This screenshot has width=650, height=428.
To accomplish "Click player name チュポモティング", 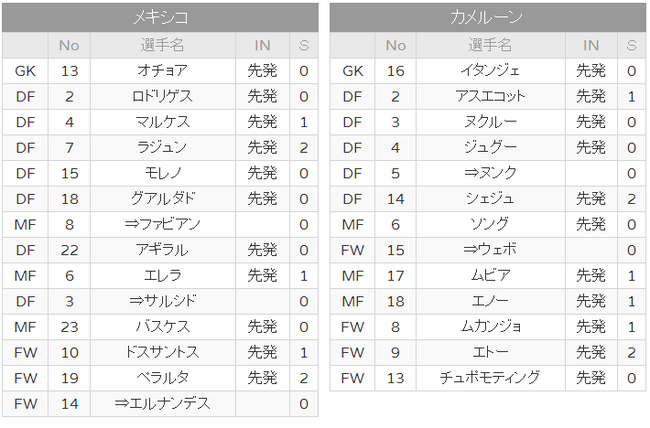I will click(490, 378).
